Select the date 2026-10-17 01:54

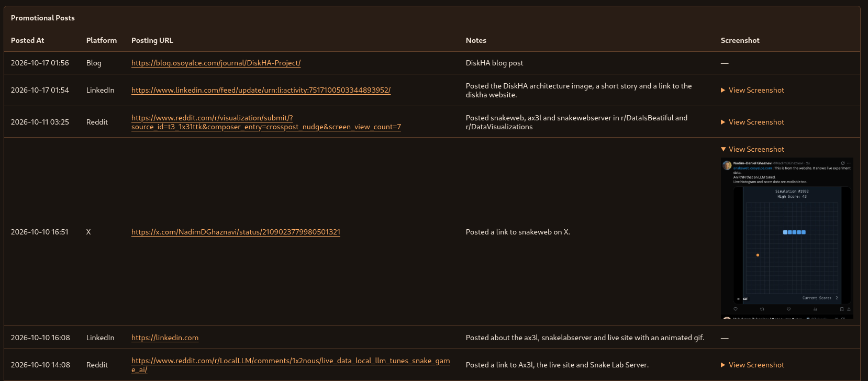coord(40,90)
